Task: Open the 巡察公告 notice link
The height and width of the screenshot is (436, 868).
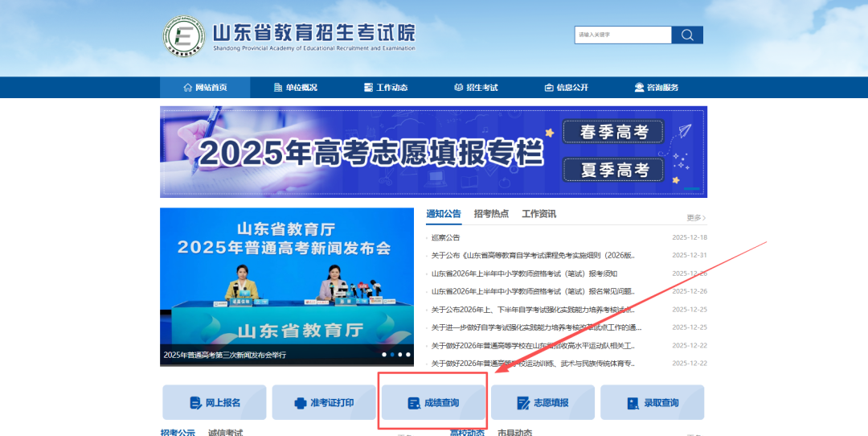Action: (x=446, y=237)
